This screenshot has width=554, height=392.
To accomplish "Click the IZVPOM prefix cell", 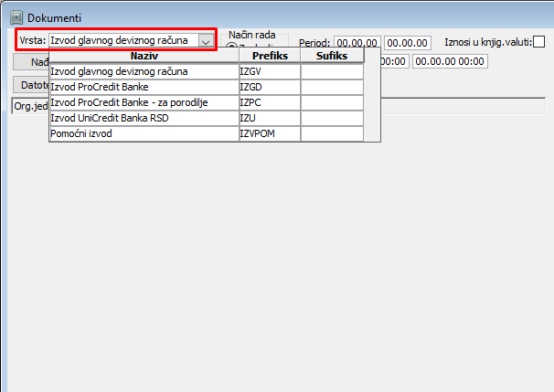I will click(x=270, y=133).
